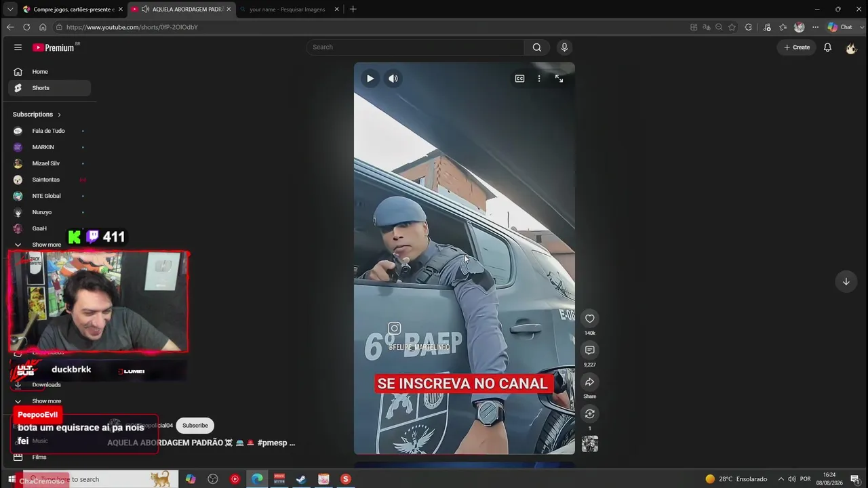
Task: Share this Short
Action: click(590, 382)
